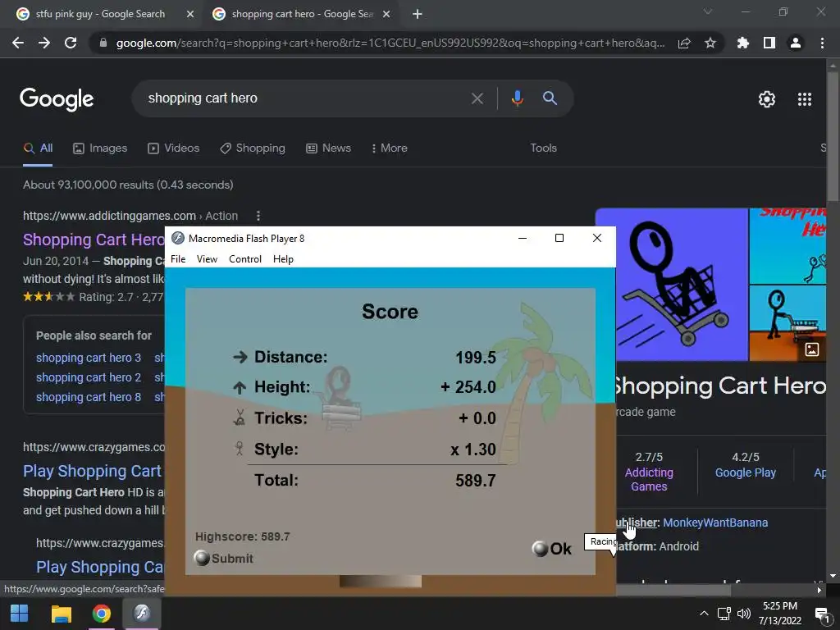
Task: Switch to Chrome on the taskbar
Action: coord(101,614)
